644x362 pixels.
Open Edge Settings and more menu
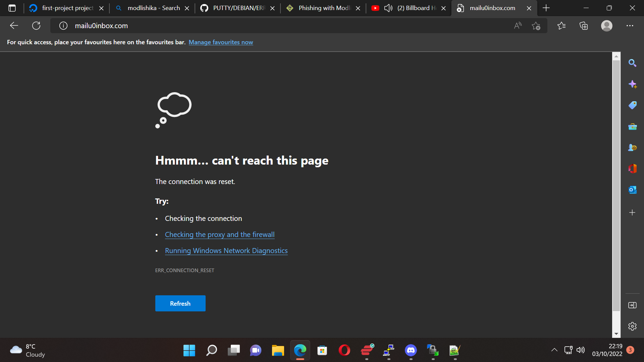[x=630, y=25]
